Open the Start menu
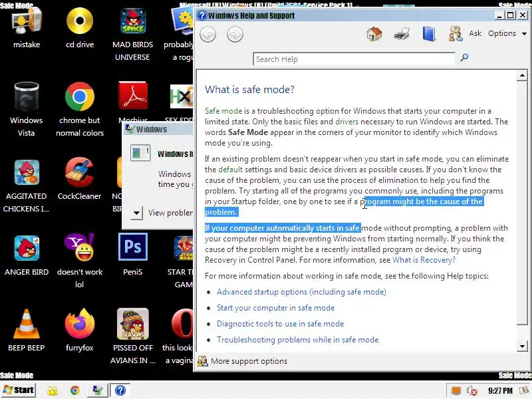Screen dimensions: 532x399 pyautogui.click(x=19, y=390)
